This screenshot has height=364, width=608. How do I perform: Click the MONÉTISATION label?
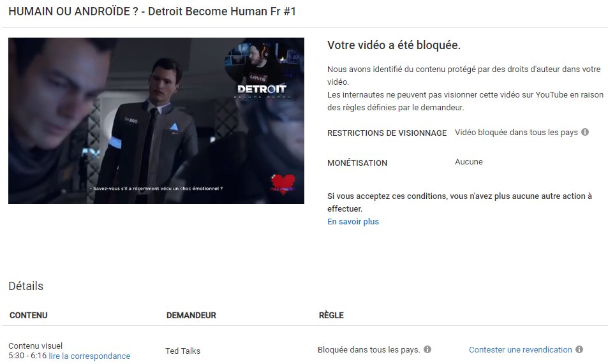coord(357,163)
